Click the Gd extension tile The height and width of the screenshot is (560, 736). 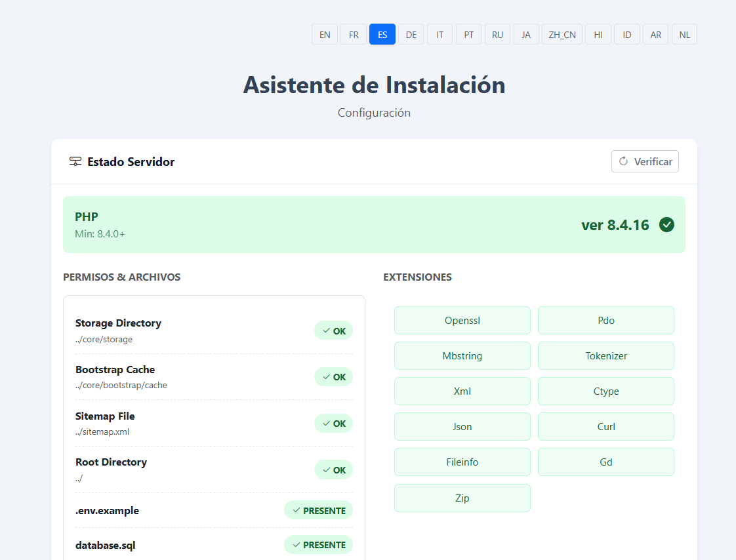606,462
